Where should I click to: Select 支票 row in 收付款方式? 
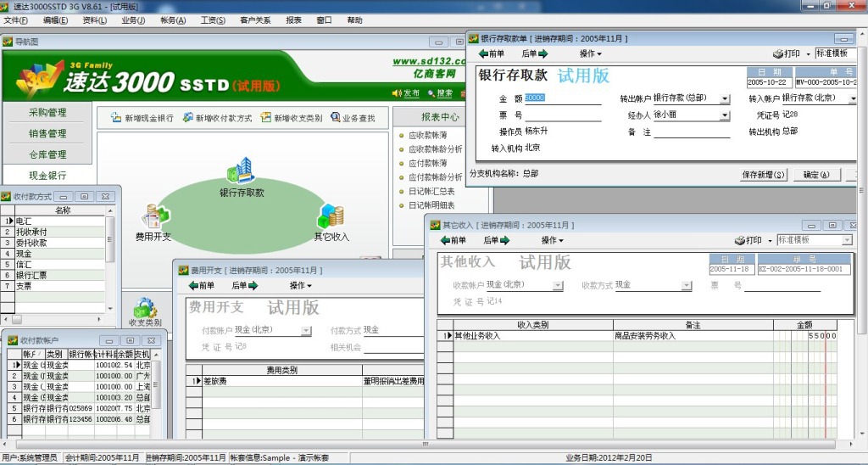click(x=60, y=286)
